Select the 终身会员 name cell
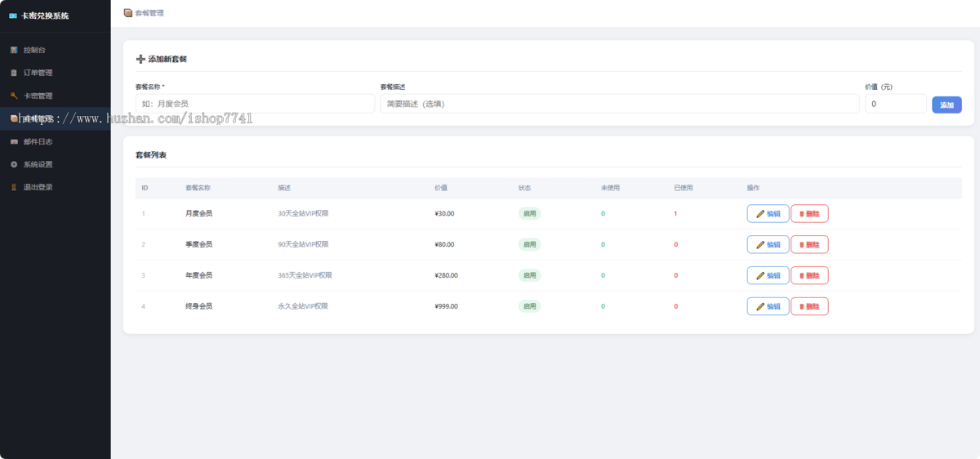The height and width of the screenshot is (459, 980). click(199, 306)
